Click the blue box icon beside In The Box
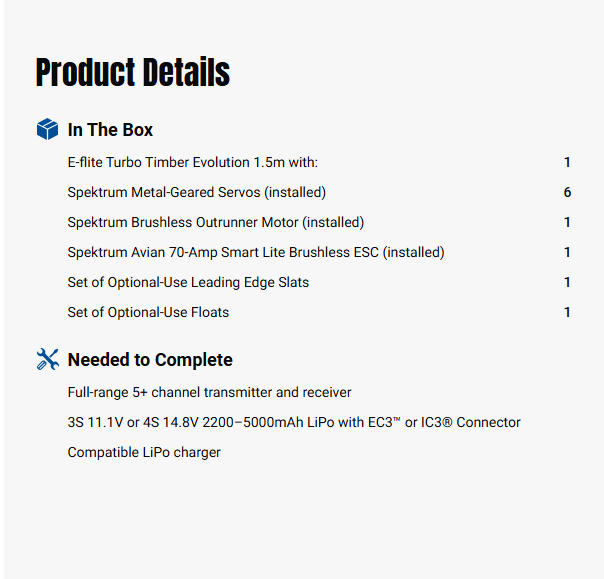Viewport: 604px width, 579px height. 47,130
